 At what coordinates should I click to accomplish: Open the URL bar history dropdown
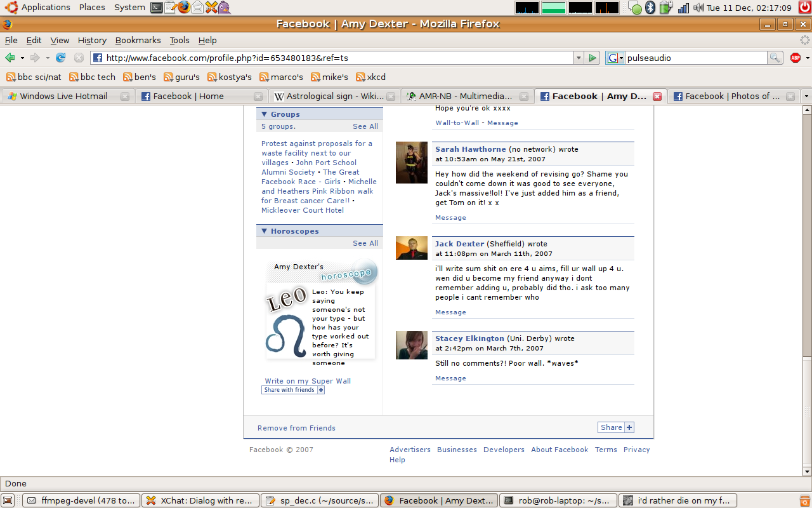tap(578, 58)
